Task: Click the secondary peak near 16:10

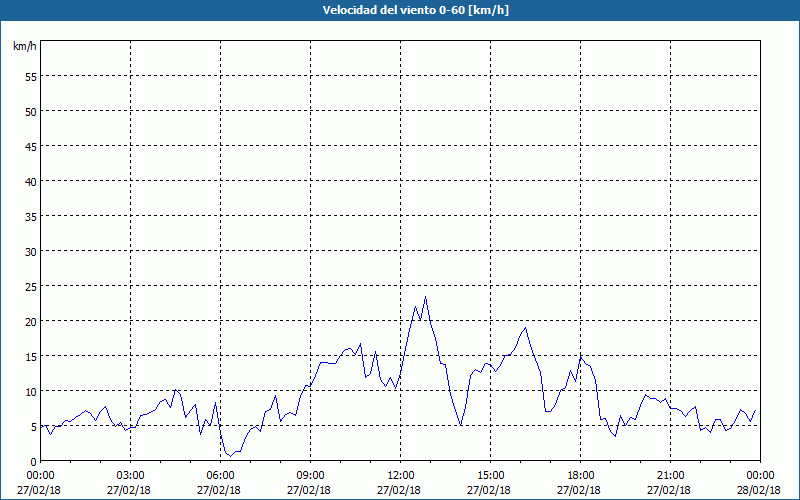Action: tap(525, 328)
